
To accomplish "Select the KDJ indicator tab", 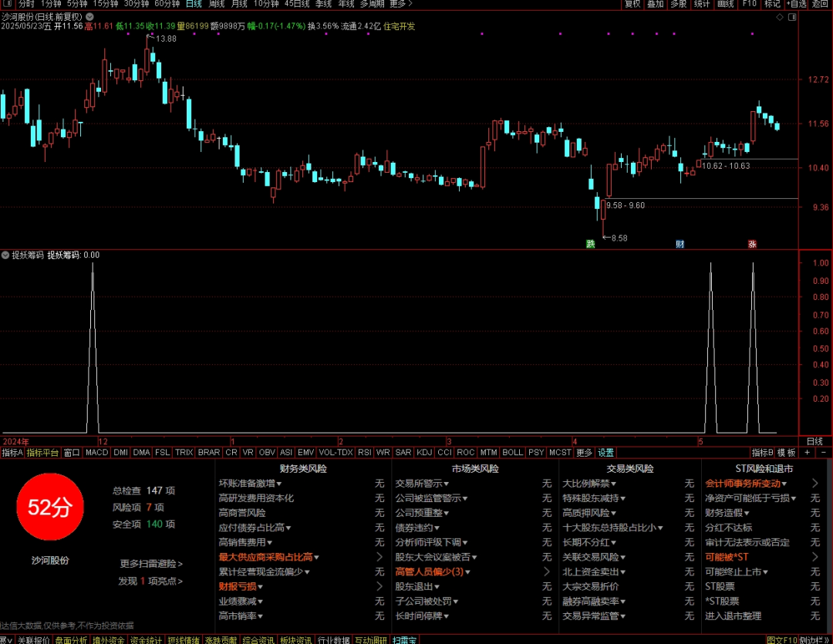I will pyautogui.click(x=424, y=453).
